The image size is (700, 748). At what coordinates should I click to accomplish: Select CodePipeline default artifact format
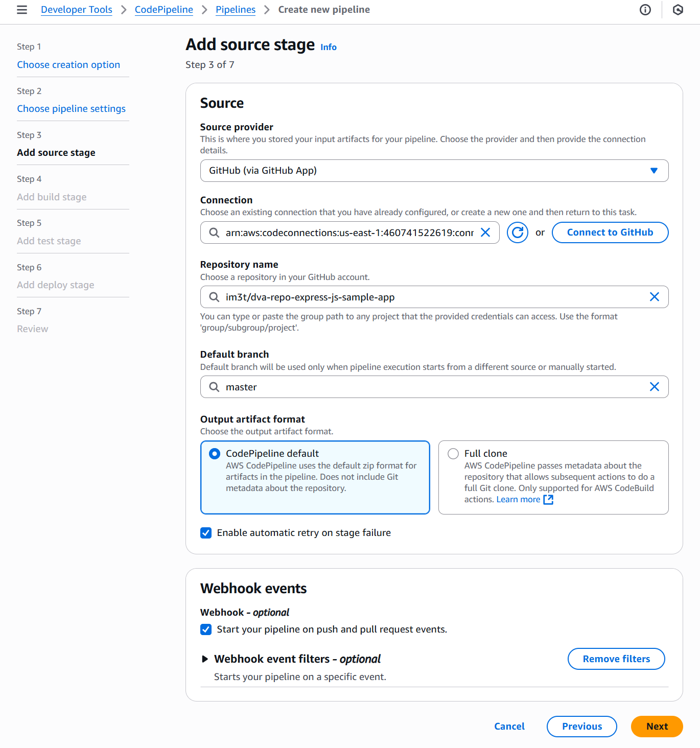(x=215, y=454)
